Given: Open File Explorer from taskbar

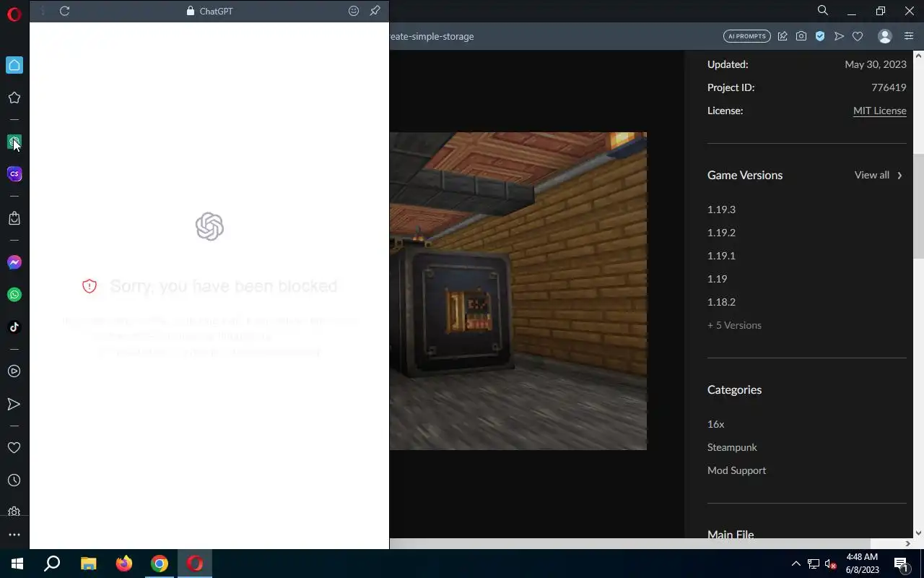Looking at the screenshot, I should [x=88, y=564].
